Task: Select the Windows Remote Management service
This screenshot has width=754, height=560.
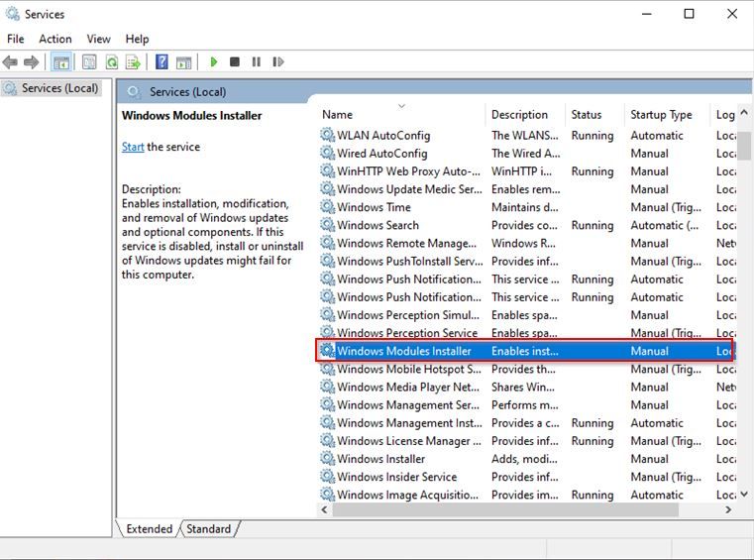Action: (x=527, y=243)
